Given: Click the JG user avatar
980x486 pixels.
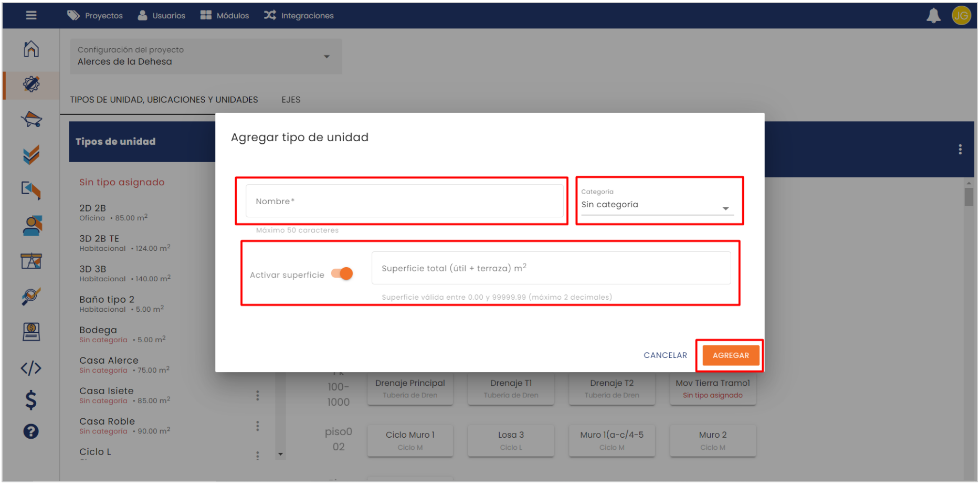Looking at the screenshot, I should pyautogui.click(x=961, y=16).
